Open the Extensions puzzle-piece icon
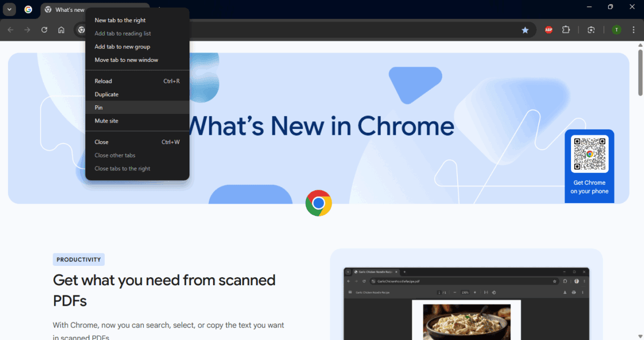The width and height of the screenshot is (644, 340). pyautogui.click(x=566, y=30)
